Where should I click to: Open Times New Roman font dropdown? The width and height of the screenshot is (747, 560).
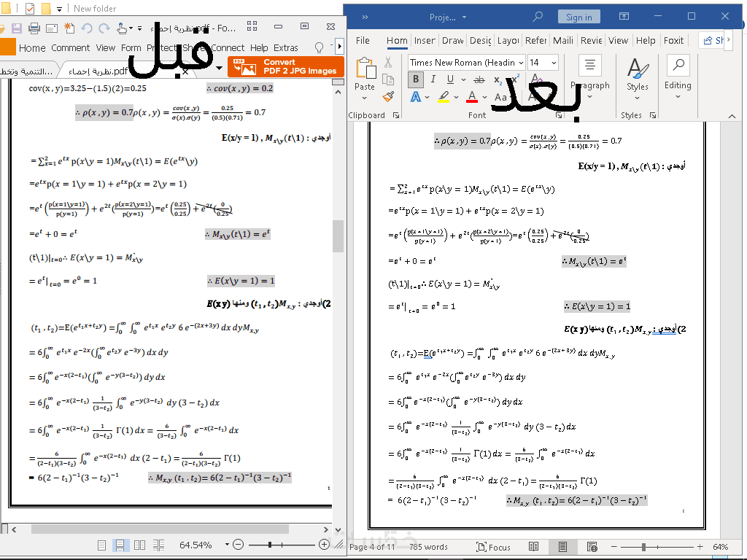click(x=521, y=63)
